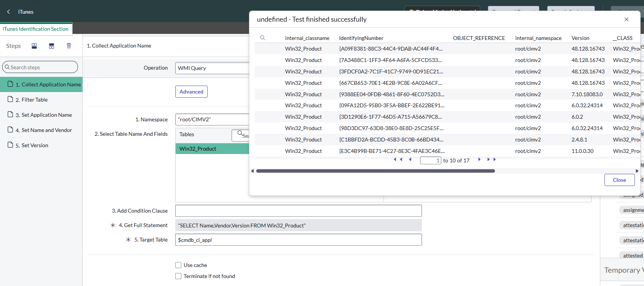Click the left arrow of the horizontal scrollbar
Viewport: 644px width, 286px height.
252,171
